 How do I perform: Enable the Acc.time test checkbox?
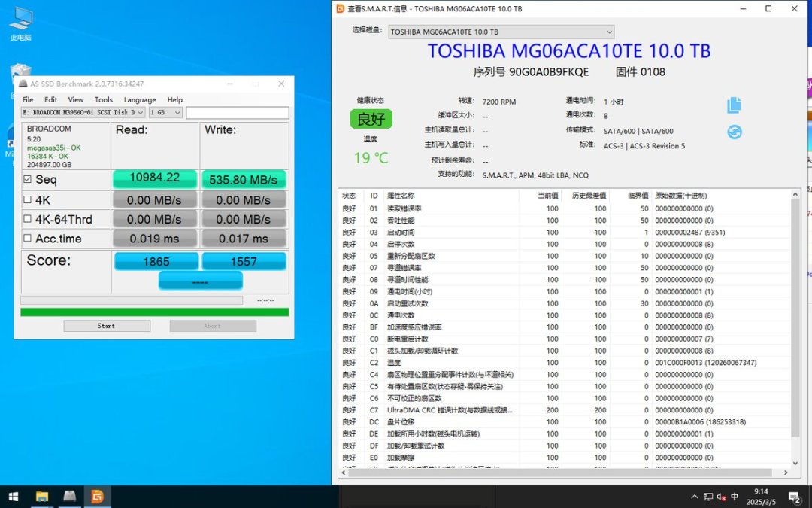pyautogui.click(x=28, y=239)
